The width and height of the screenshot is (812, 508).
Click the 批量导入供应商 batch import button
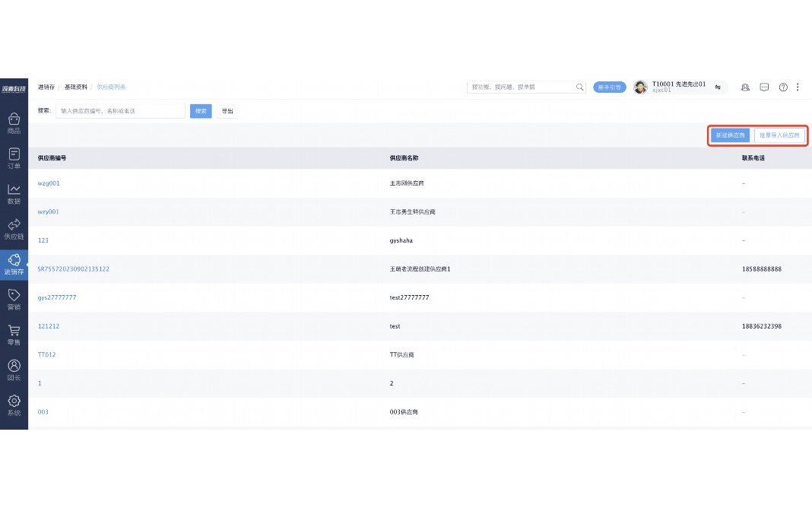click(779, 135)
